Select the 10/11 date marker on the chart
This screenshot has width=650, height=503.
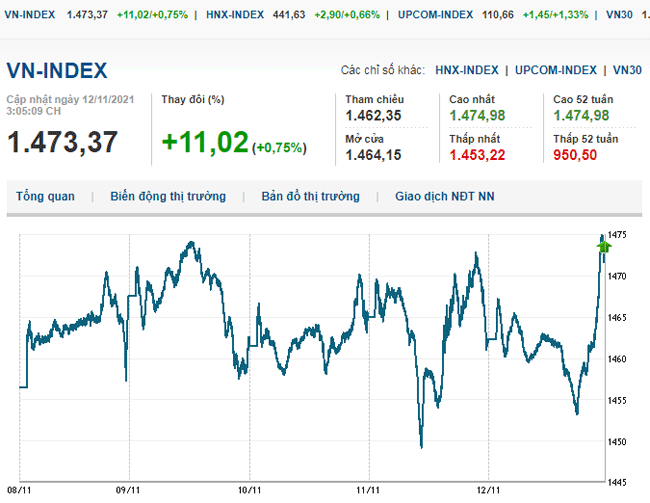(x=249, y=491)
